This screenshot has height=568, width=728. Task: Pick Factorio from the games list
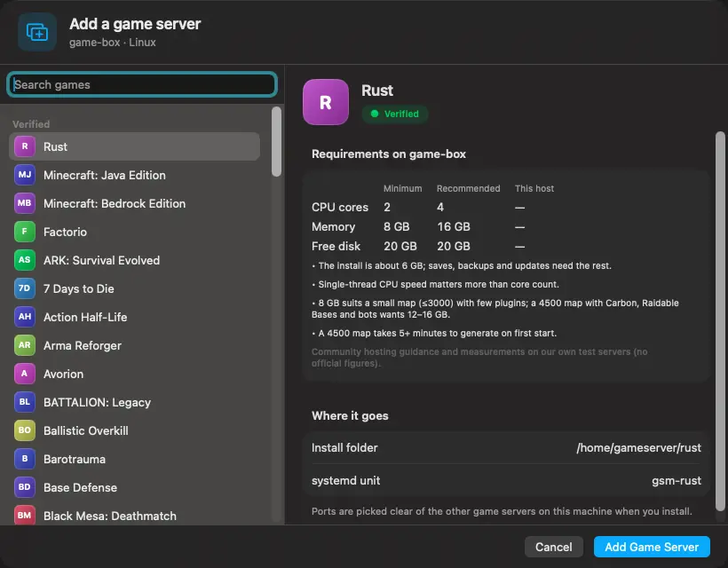pyautogui.click(x=134, y=232)
